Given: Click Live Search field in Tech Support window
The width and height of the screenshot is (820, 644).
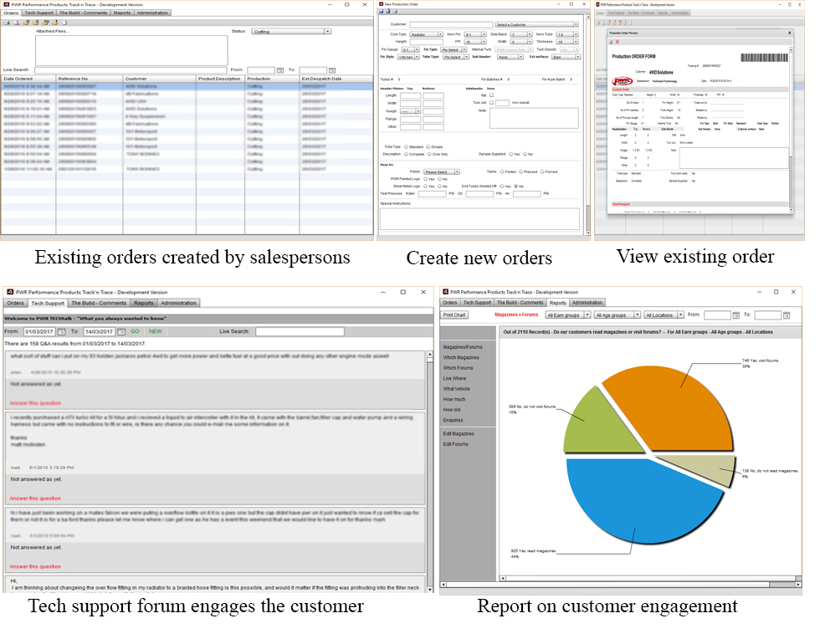Looking at the screenshot, I should coord(300,331).
